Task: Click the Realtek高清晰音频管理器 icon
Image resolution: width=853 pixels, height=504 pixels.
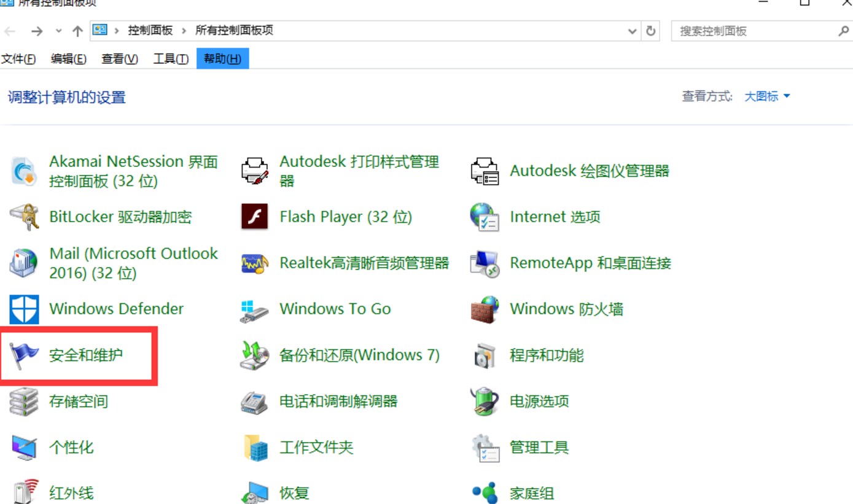Action: point(255,263)
